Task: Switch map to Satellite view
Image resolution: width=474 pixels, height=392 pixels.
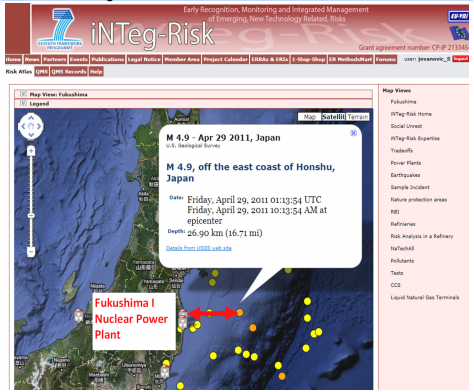Action: pos(333,117)
